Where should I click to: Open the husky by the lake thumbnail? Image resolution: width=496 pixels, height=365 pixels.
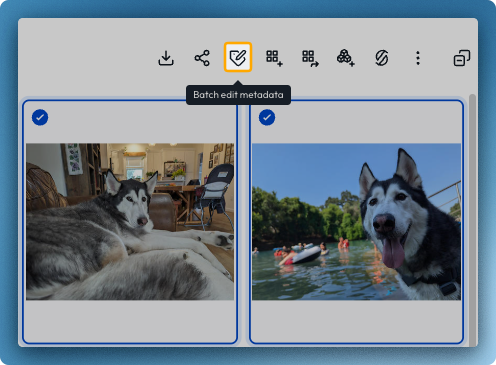pos(356,222)
